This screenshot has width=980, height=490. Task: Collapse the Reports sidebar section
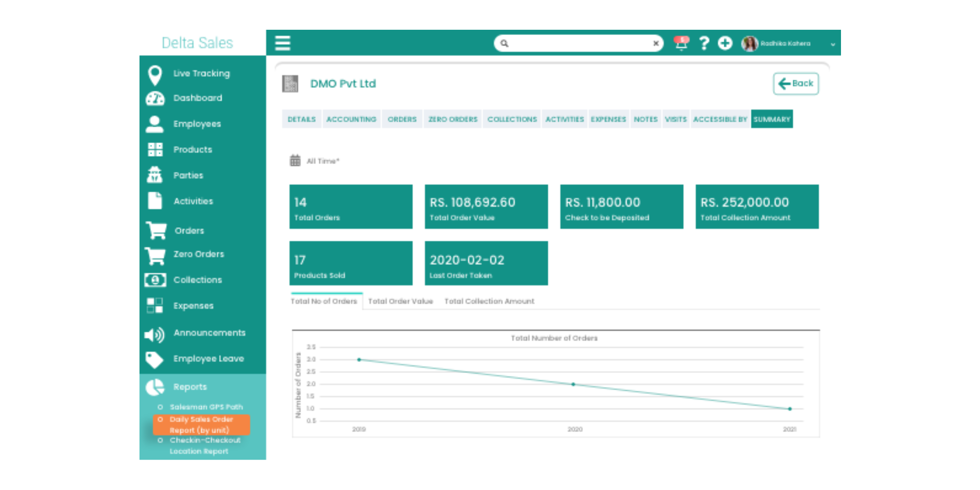[190, 387]
